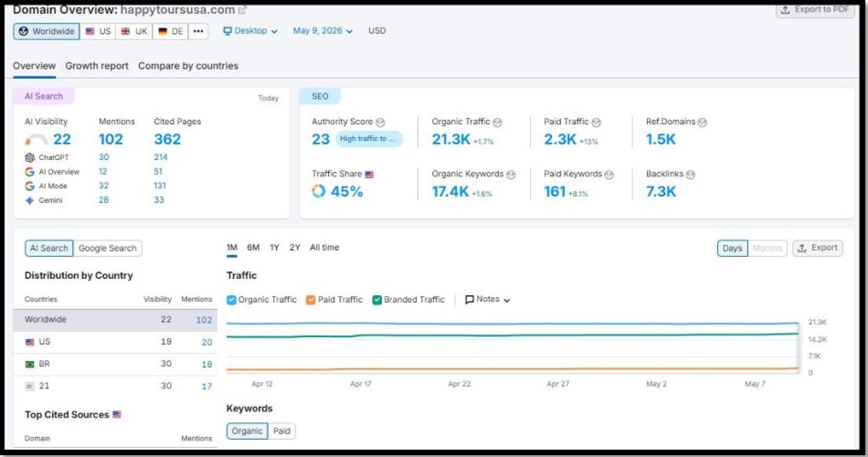This screenshot has width=868, height=457.
Task: Click the Backlinks info icon
Action: tap(690, 174)
